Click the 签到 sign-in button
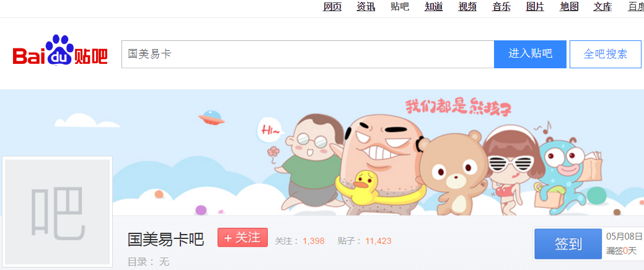Screen dimensions: 644x270 (x=568, y=244)
